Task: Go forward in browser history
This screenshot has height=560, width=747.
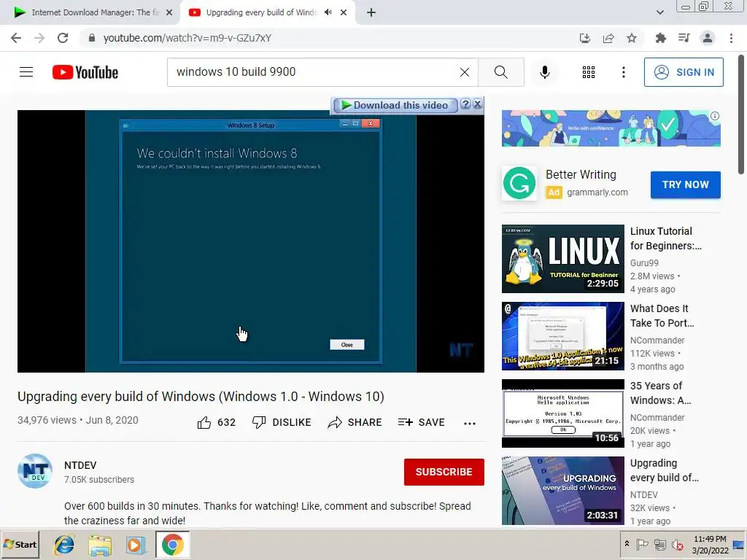Action: [39, 38]
